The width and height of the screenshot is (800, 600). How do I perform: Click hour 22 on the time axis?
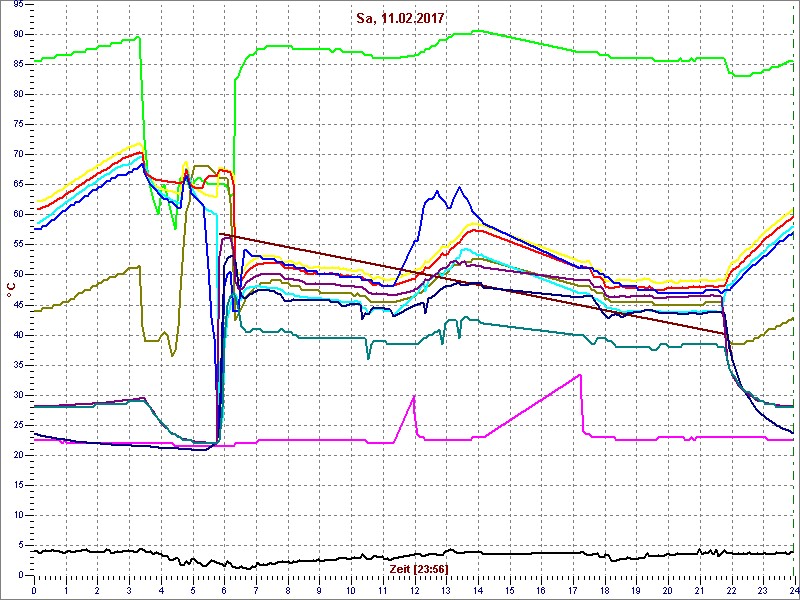coord(732,590)
